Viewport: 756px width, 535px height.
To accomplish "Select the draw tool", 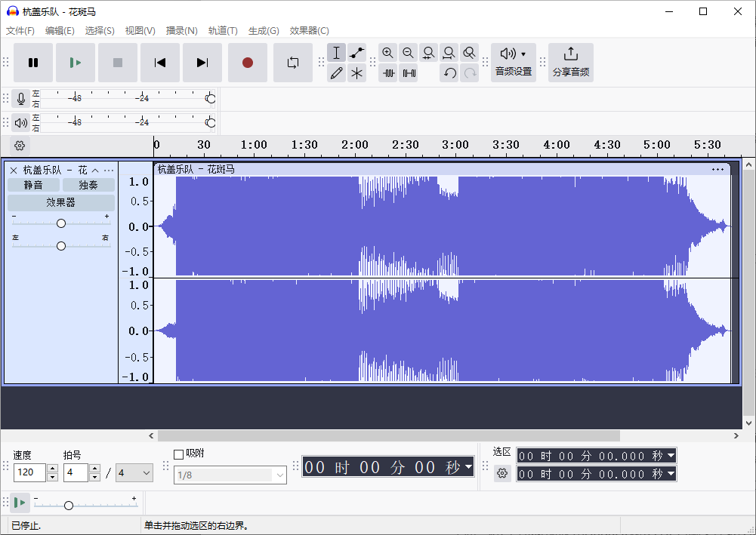I will click(336, 73).
